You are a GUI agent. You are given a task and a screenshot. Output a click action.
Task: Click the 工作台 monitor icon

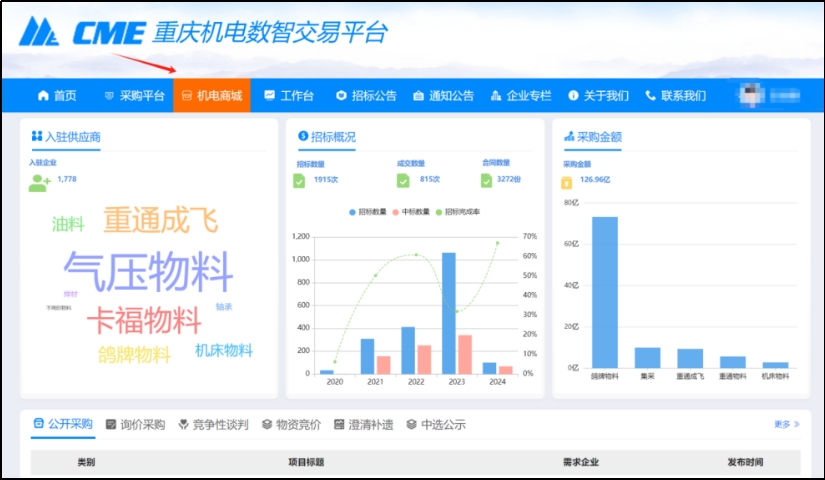269,96
